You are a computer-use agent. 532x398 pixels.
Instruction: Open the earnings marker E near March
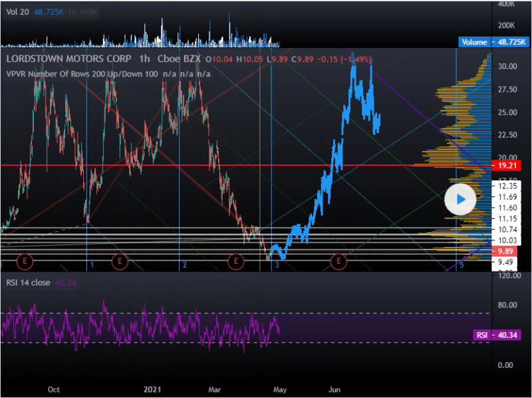click(236, 262)
